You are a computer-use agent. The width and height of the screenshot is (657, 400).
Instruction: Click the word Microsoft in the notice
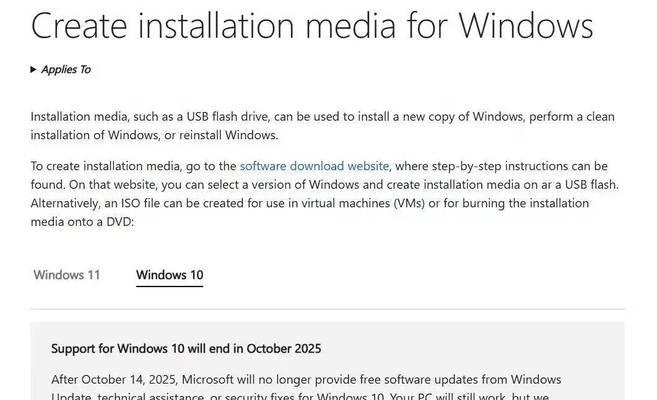(207, 379)
